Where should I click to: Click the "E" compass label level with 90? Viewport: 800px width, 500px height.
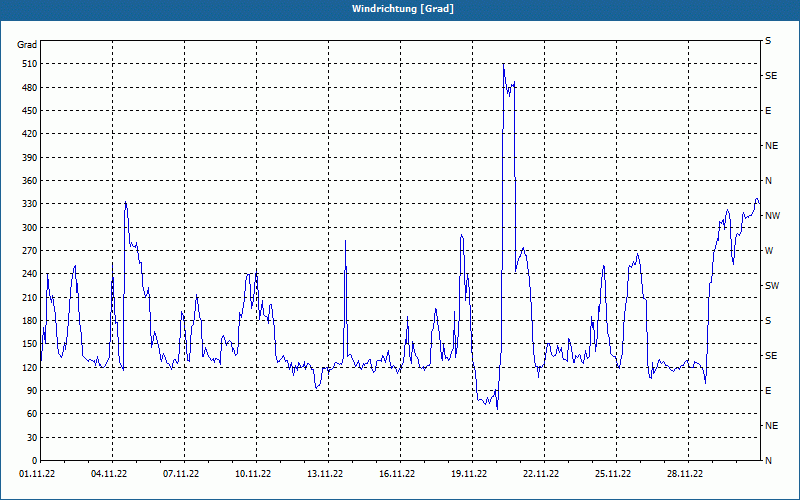(768, 391)
